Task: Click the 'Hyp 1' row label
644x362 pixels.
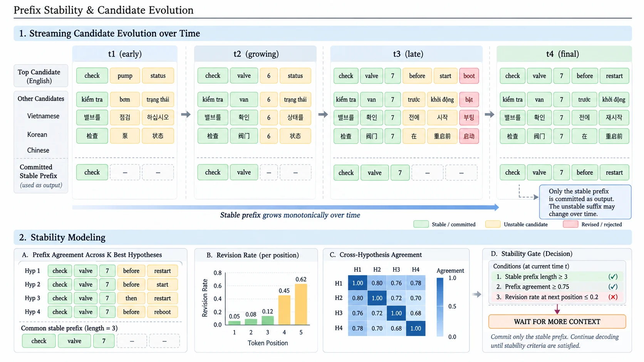Action: click(32, 271)
